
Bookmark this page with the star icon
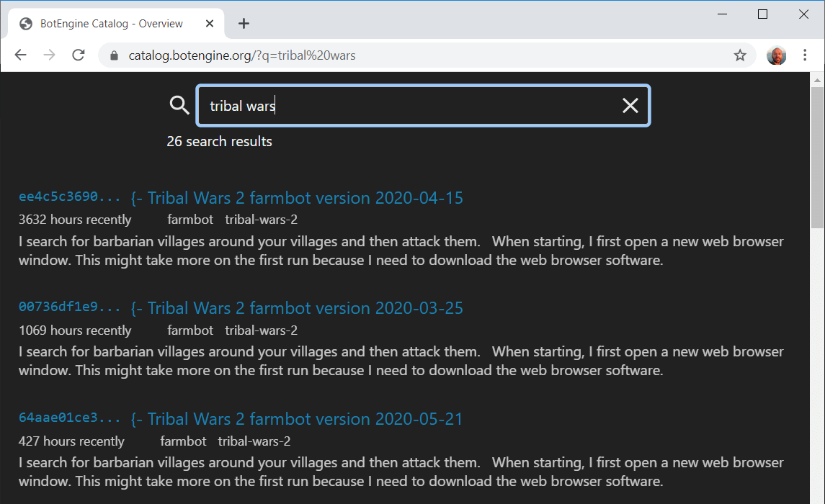[x=740, y=55]
